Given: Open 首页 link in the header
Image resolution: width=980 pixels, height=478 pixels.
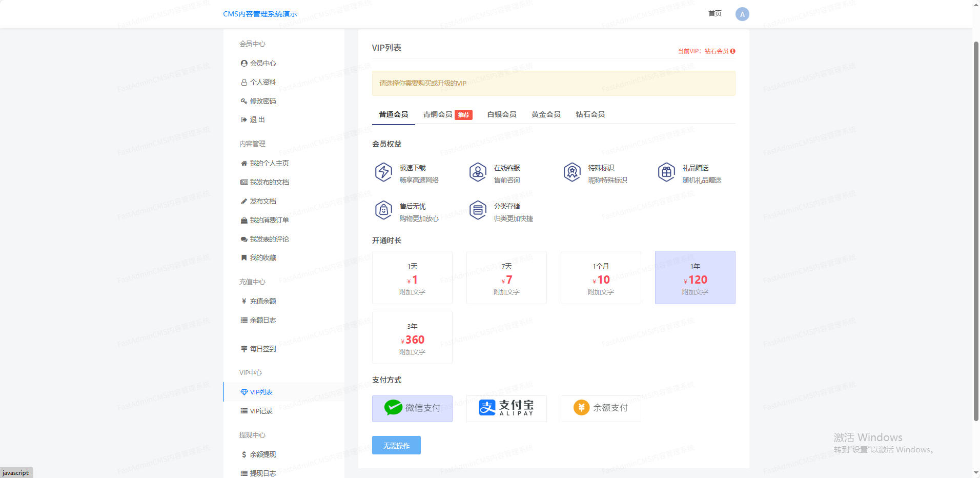Looking at the screenshot, I should coord(714,14).
